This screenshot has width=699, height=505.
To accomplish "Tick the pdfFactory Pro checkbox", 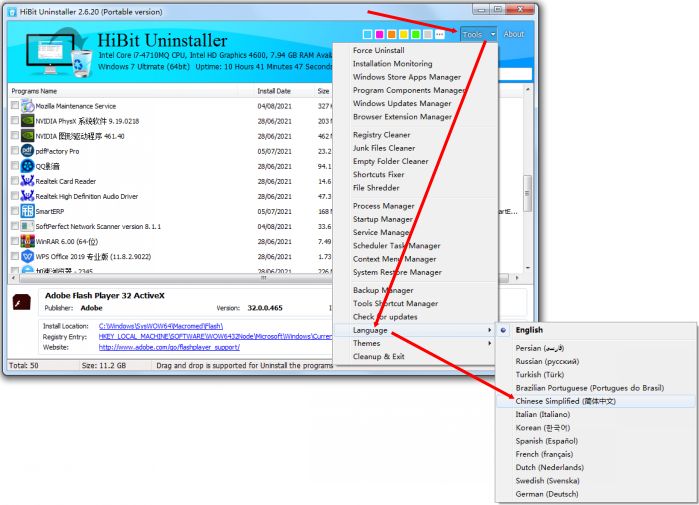I will 15,150.
